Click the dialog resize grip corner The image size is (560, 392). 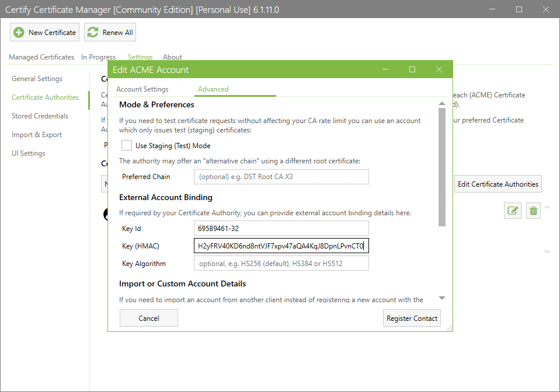pos(449,328)
